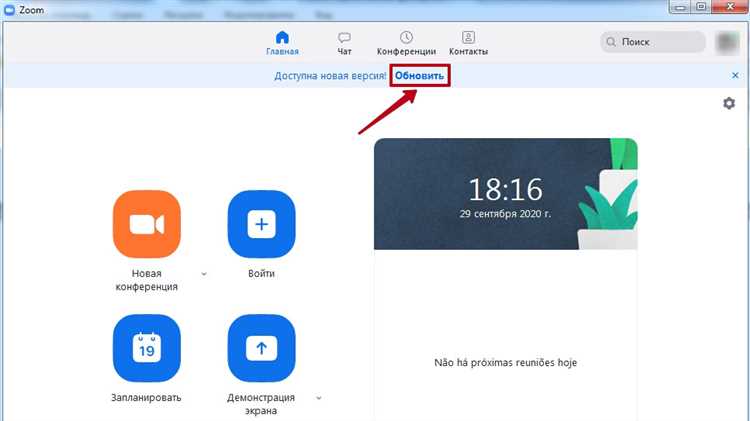The image size is (750, 421).
Task: Close the Zoom window
Action: pyautogui.click(x=730, y=7)
